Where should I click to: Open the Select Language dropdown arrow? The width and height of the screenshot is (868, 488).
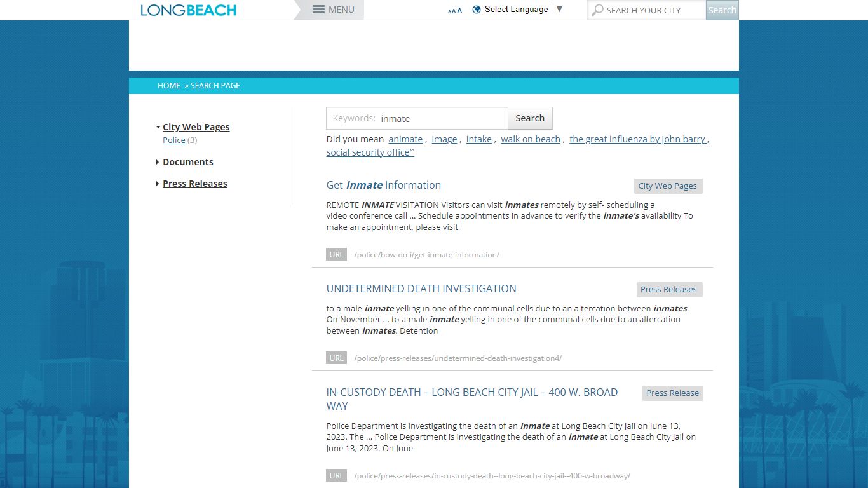point(559,10)
